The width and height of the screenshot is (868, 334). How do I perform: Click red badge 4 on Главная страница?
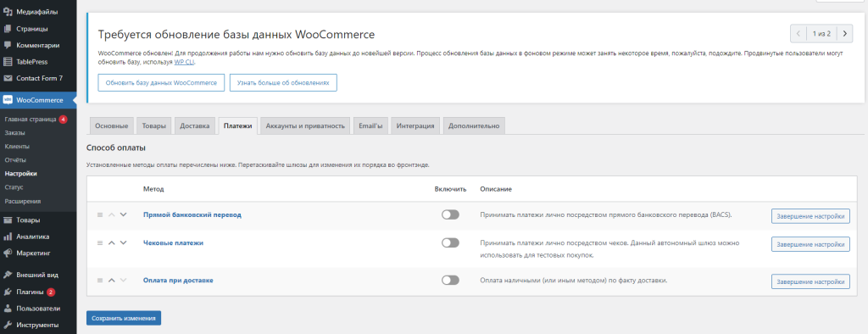(63, 119)
